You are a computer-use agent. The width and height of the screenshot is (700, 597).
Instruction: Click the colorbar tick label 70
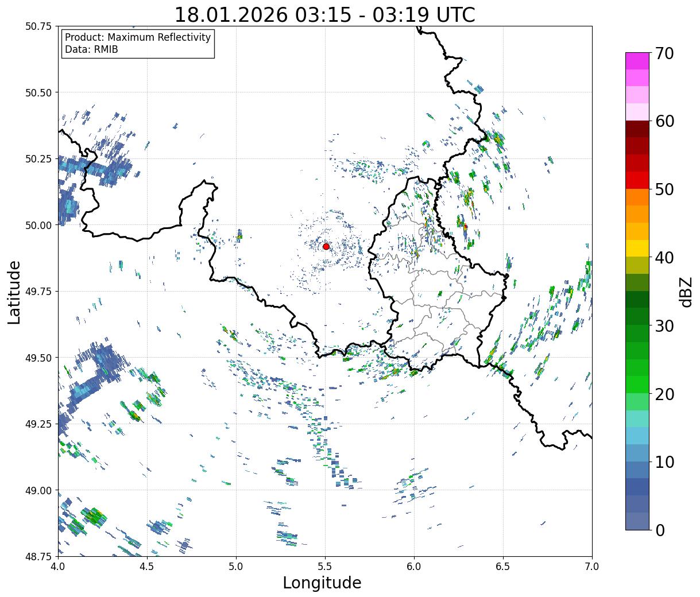pyautogui.click(x=664, y=53)
